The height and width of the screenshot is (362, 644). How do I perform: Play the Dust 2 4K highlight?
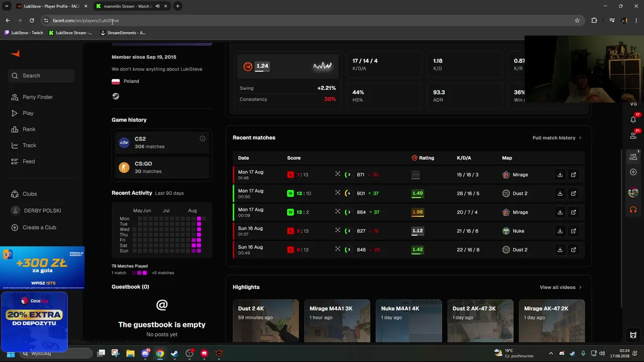[x=266, y=321]
